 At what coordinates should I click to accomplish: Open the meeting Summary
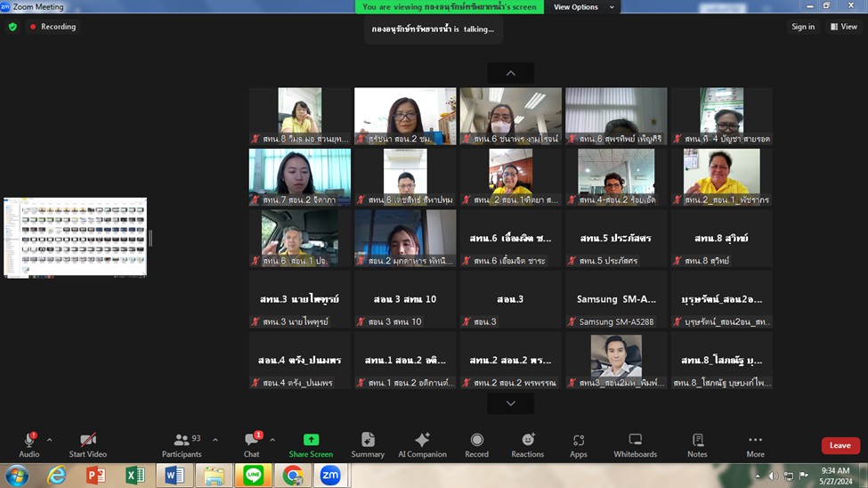368,444
